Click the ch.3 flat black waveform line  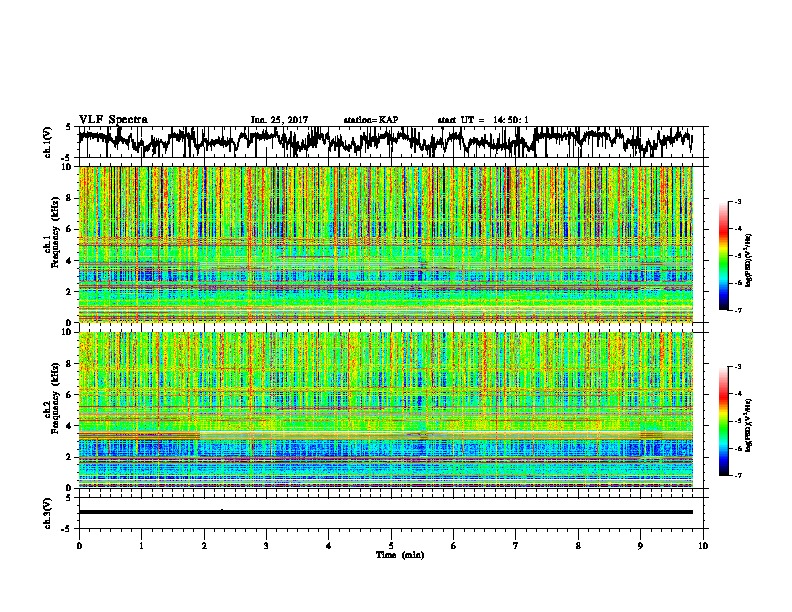click(386, 512)
